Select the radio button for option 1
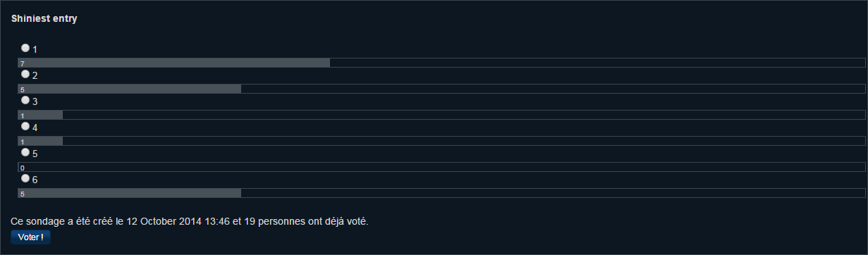 [25, 48]
